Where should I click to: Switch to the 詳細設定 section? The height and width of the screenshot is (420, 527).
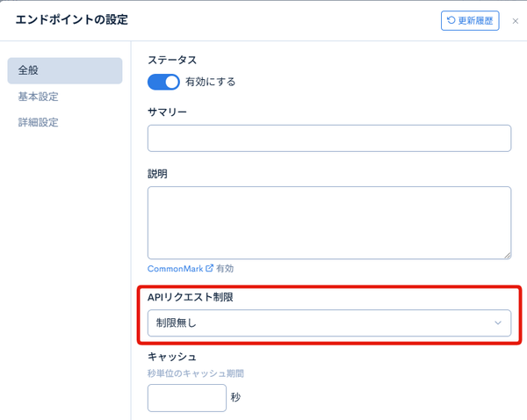pyautogui.click(x=38, y=122)
